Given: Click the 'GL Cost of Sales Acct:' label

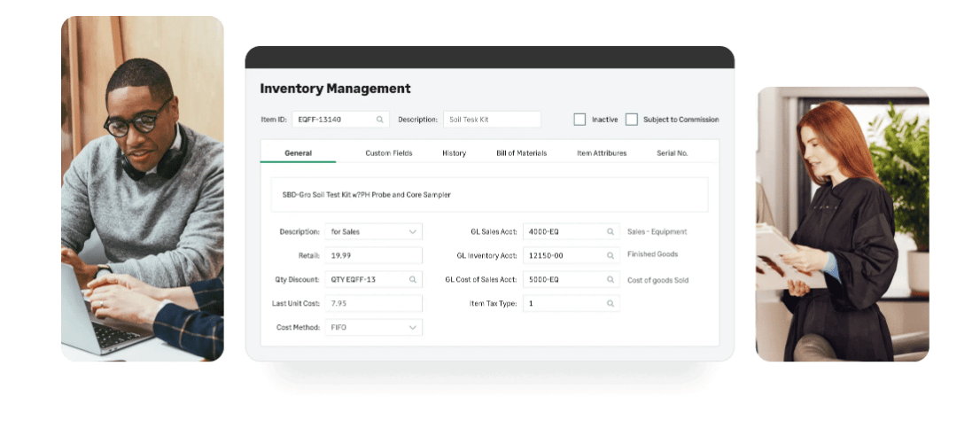Looking at the screenshot, I should [481, 279].
